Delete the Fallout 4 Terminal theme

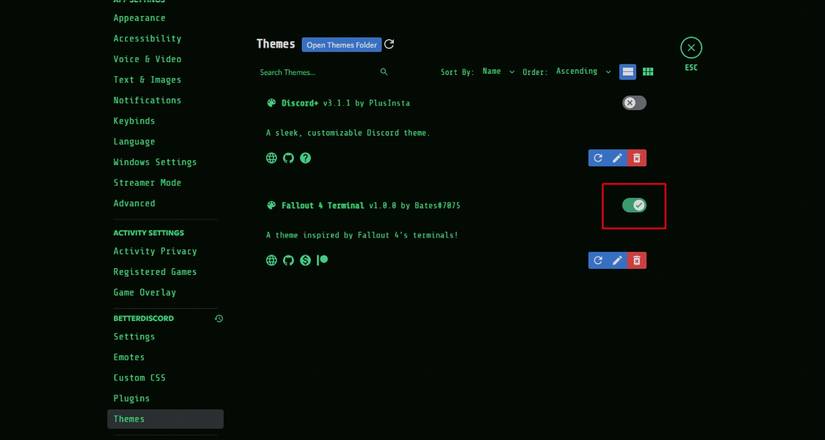[637, 260]
